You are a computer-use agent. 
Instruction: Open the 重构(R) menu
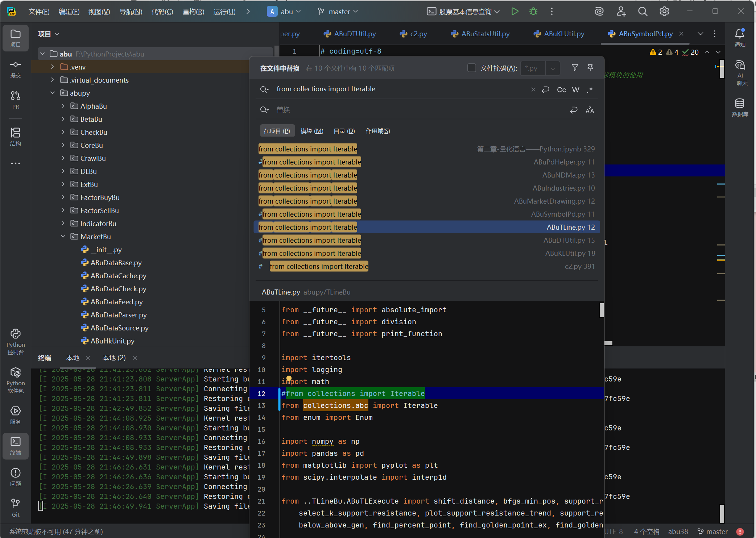193,11
